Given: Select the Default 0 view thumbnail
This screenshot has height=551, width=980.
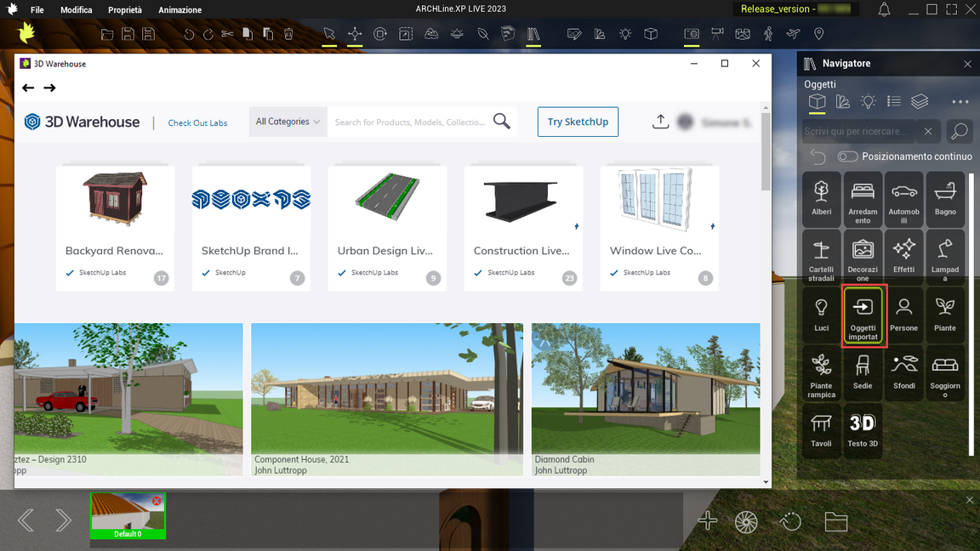Looking at the screenshot, I should pos(128,515).
